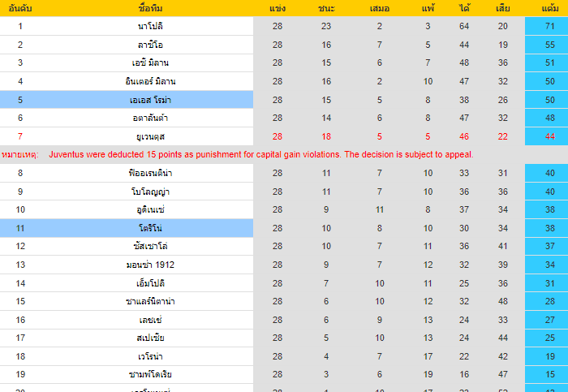Click the เสมอ draws column header
Image resolution: width=568 pixels, height=392 pixels.
click(379, 8)
